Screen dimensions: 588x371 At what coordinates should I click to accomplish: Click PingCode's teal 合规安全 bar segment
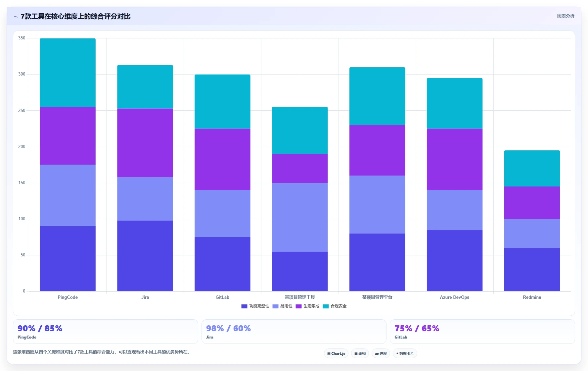[68, 73]
